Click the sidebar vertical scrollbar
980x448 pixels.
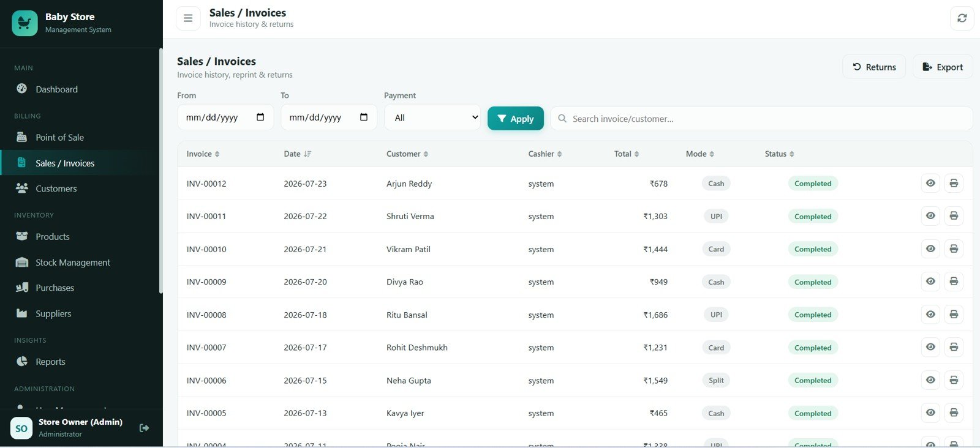[161, 171]
